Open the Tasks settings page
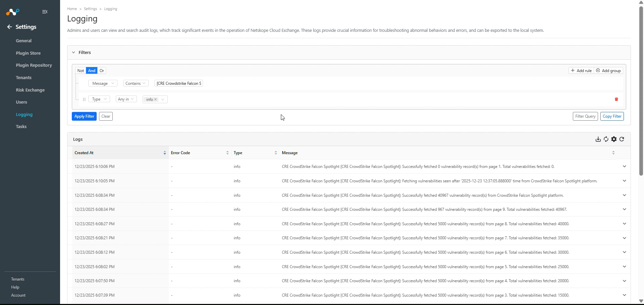This screenshot has height=305, width=644. [21, 127]
